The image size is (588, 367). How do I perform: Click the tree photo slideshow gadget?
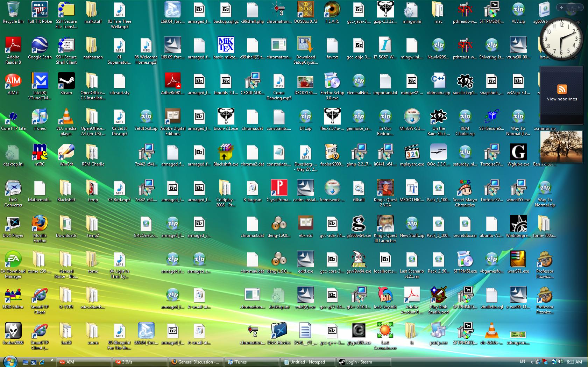pyautogui.click(x=561, y=147)
